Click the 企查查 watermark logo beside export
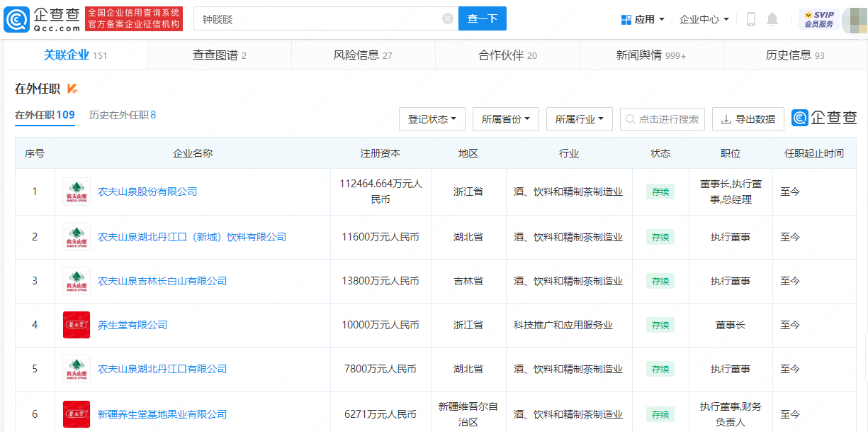868x432 pixels. tap(824, 118)
